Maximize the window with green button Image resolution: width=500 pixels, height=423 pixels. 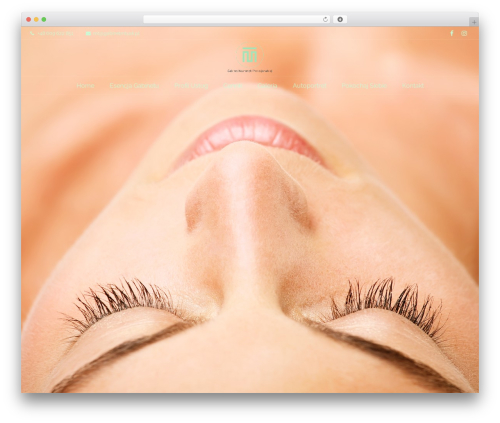(x=44, y=20)
